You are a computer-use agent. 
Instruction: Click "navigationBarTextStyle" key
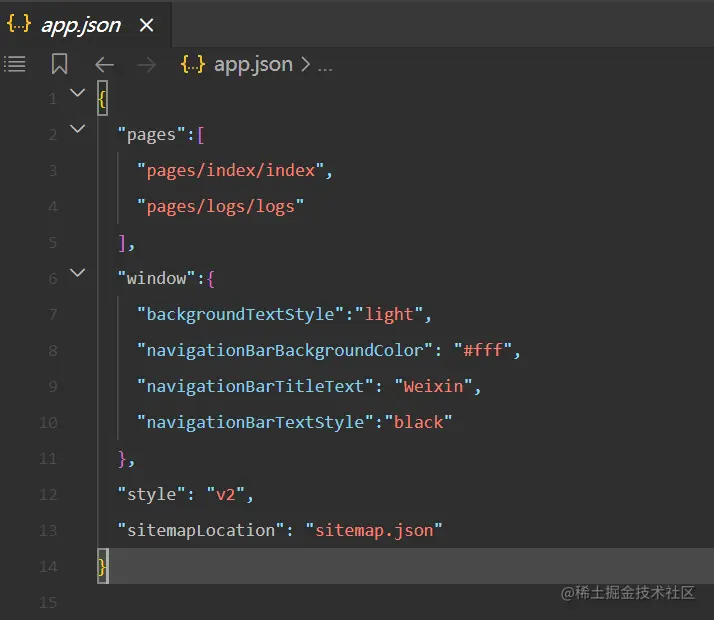coord(255,423)
